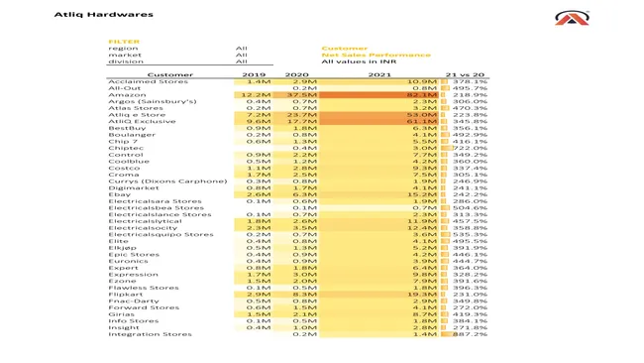The width and height of the screenshot is (644, 363).
Task: Select the Expert customer name
Action: 123,268
